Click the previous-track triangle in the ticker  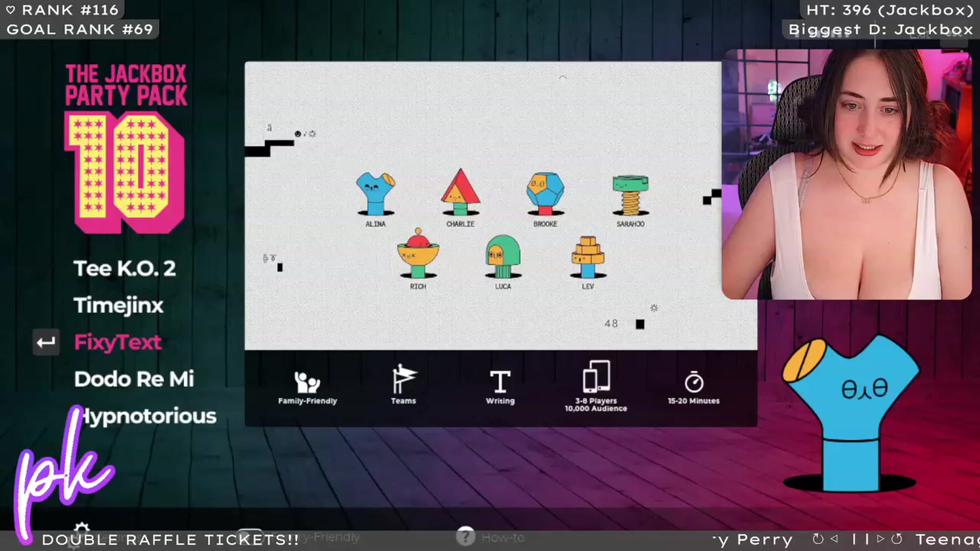coord(835,538)
